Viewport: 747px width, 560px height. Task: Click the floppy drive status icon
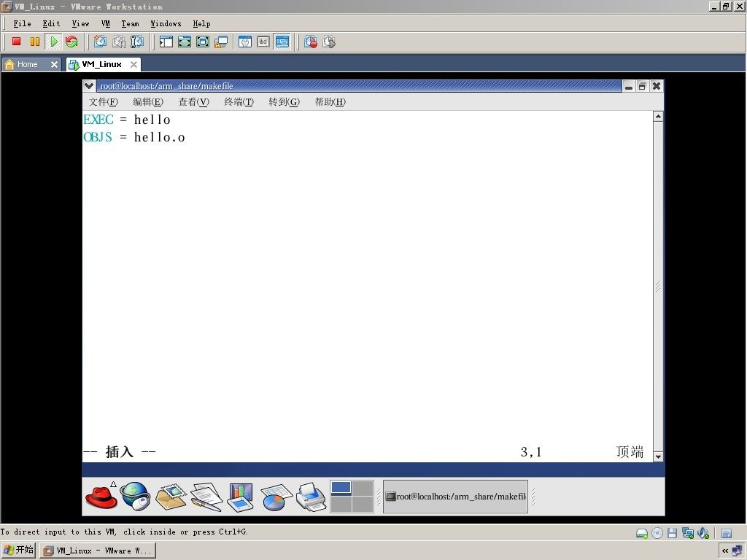point(672,533)
